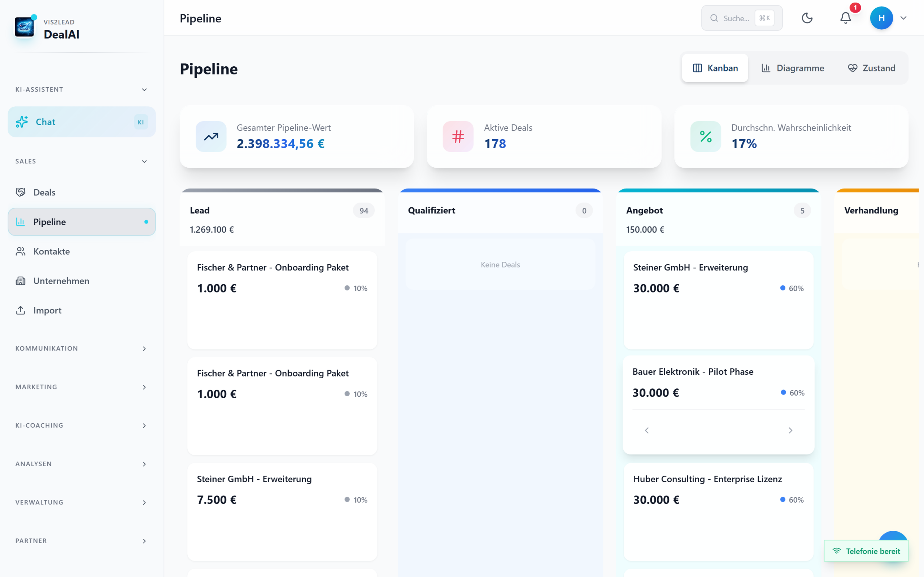Select the Deals section in sidebar
This screenshot has height=577, width=924.
[x=44, y=192]
